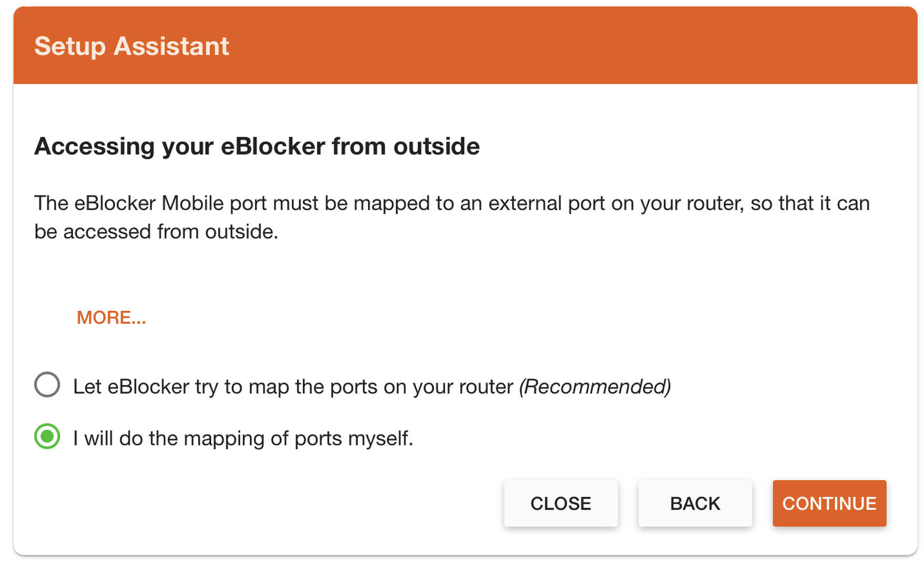Proceed with the orange CONTINUE button
This screenshot has height=568, width=924.
coord(829,503)
